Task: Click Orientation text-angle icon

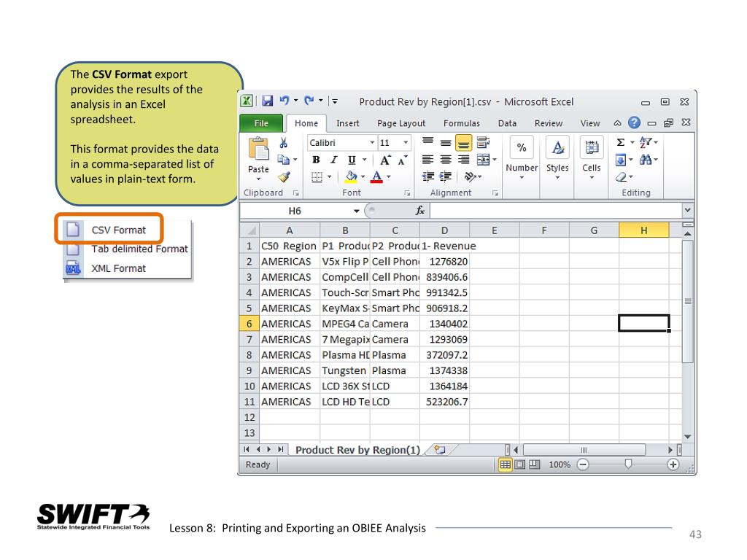Action: pyautogui.click(x=471, y=177)
